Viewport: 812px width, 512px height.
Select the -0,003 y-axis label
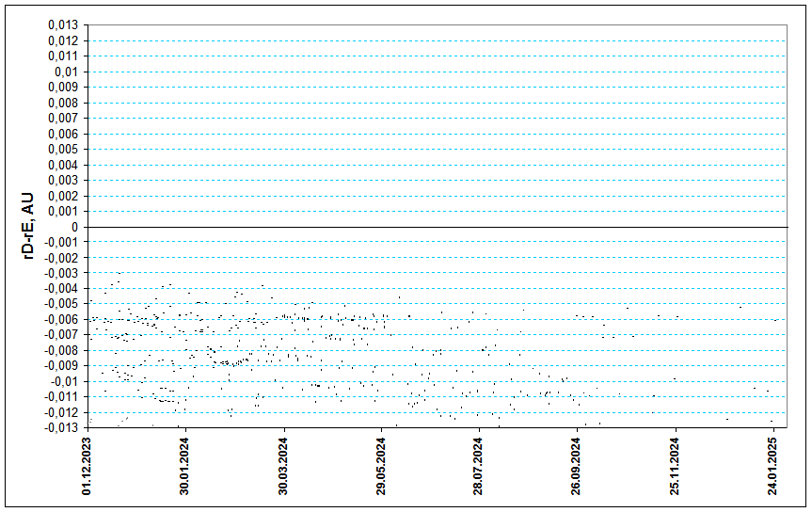coord(61,273)
